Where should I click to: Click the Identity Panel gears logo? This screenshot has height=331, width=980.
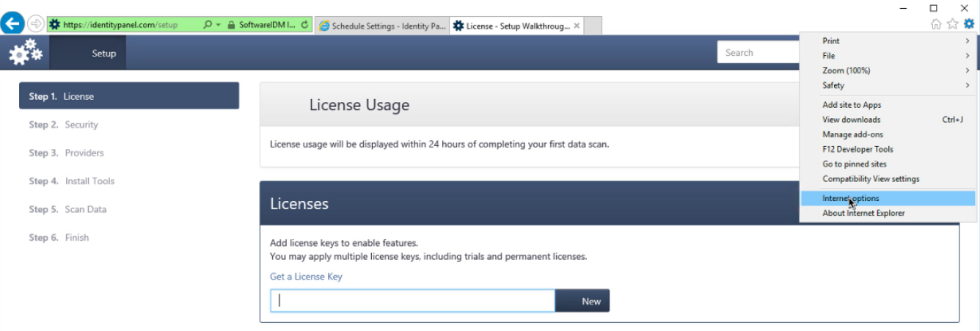click(26, 52)
